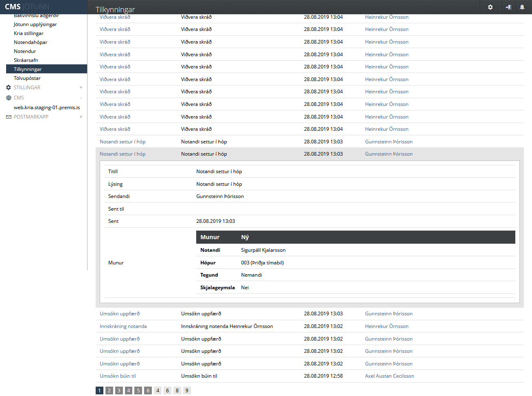The image size is (532, 396).
Task: Collapse the expanded Notandi settur í hóp row
Action: [123, 154]
